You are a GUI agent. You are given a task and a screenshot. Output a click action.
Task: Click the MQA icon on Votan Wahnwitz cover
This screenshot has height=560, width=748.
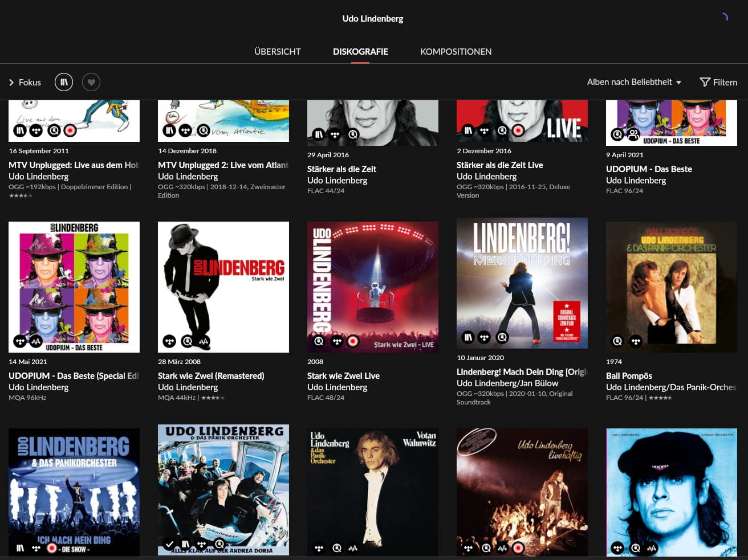click(353, 548)
